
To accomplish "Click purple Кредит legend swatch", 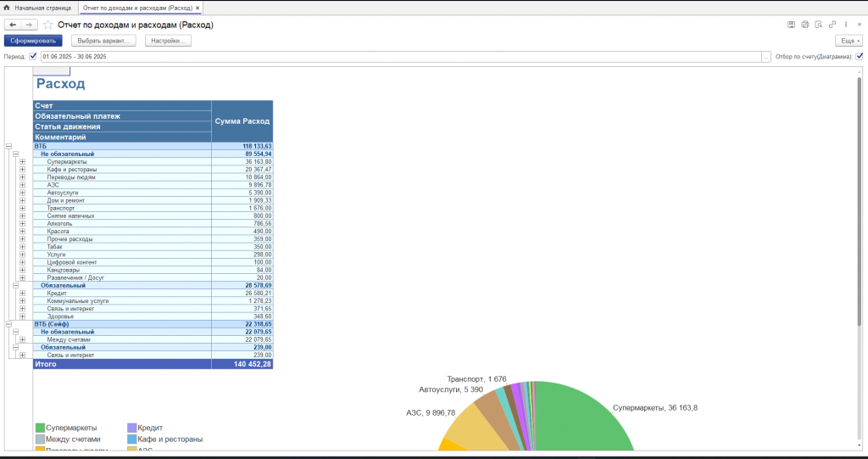I will click(131, 428).
